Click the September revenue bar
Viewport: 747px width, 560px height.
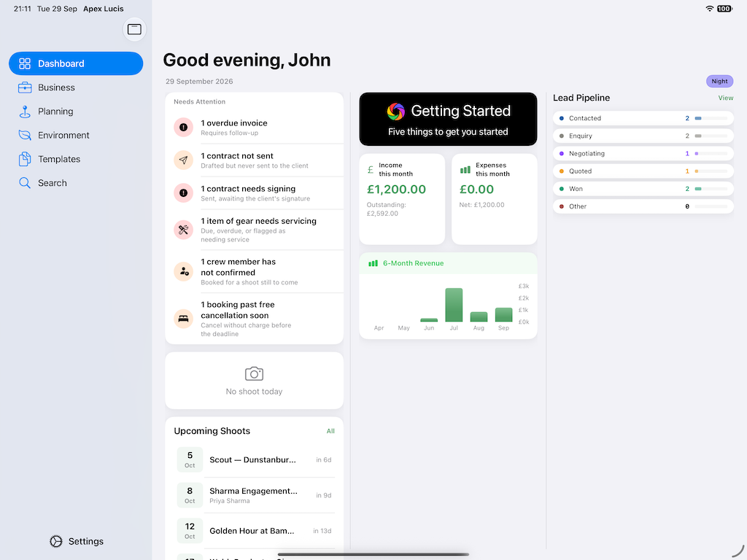(x=503, y=315)
